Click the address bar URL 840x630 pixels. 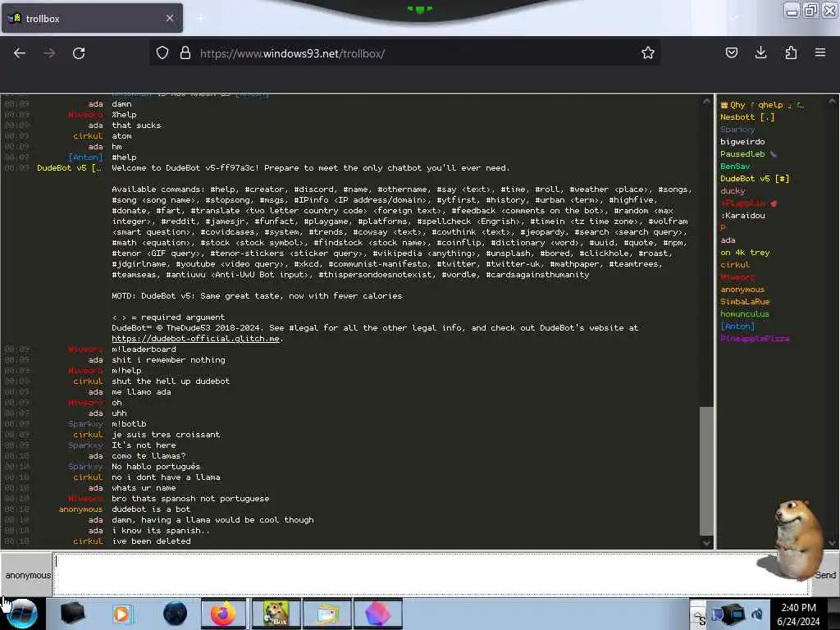292,53
